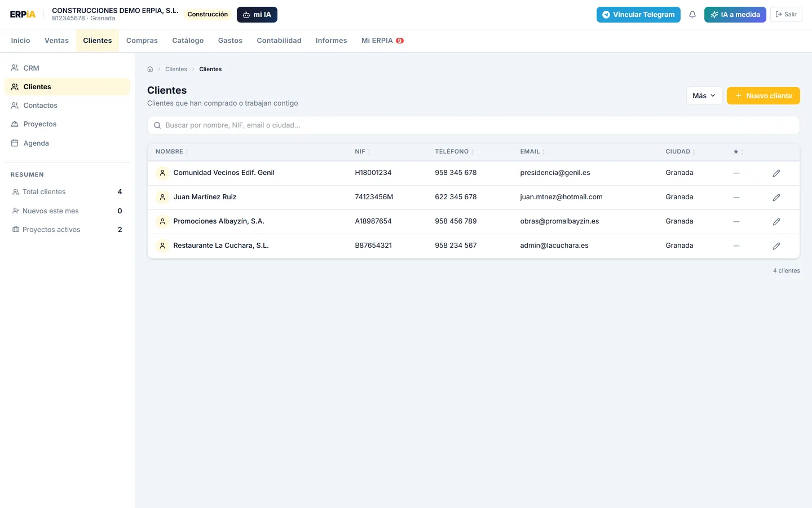
Task: Click email presidencia@genil.es
Action: [555, 173]
